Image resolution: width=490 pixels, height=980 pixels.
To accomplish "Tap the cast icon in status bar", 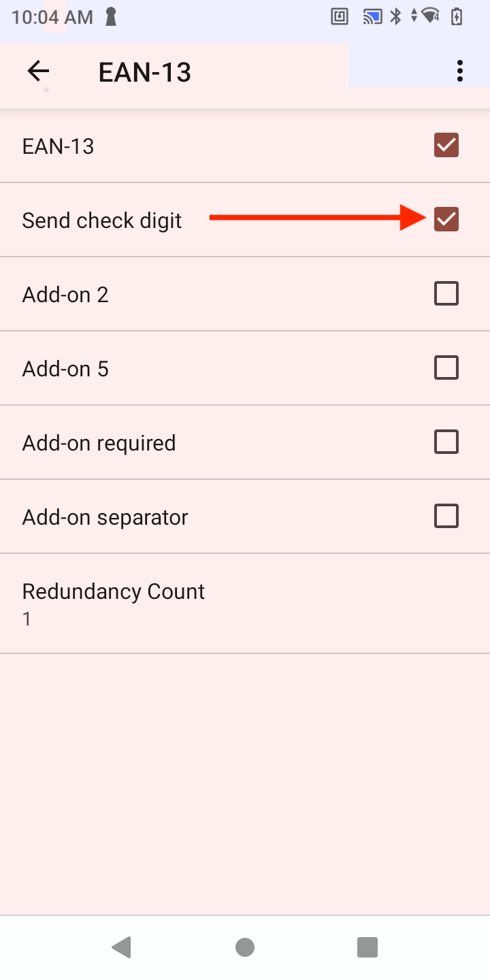I will tap(372, 17).
